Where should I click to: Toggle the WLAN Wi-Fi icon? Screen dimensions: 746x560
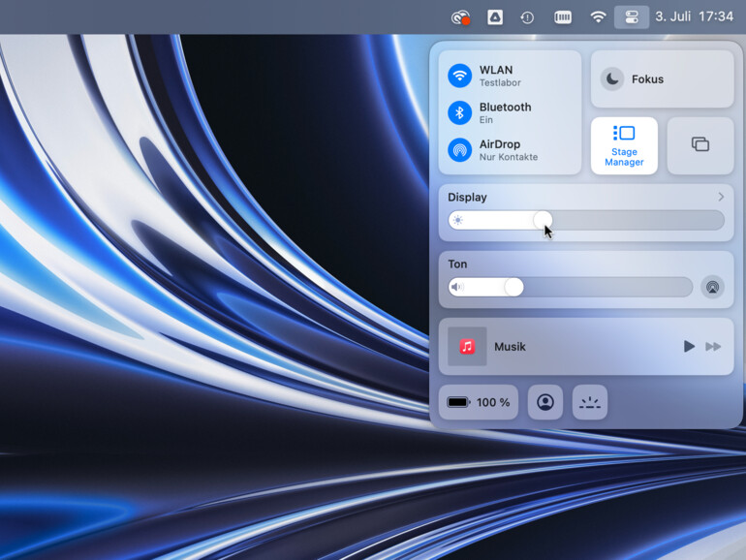(x=460, y=76)
